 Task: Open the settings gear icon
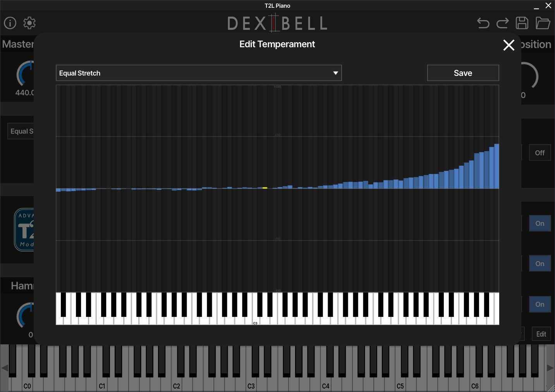[29, 23]
